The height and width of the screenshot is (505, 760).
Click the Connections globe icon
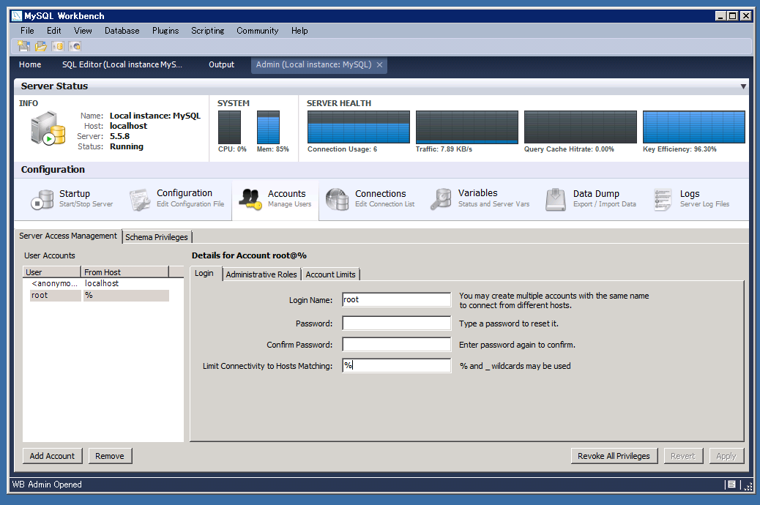(337, 199)
